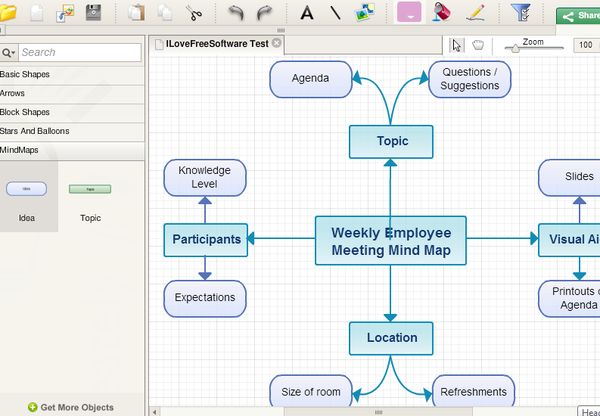The width and height of the screenshot is (600, 416).
Task: Redo the last action
Action: point(264,13)
